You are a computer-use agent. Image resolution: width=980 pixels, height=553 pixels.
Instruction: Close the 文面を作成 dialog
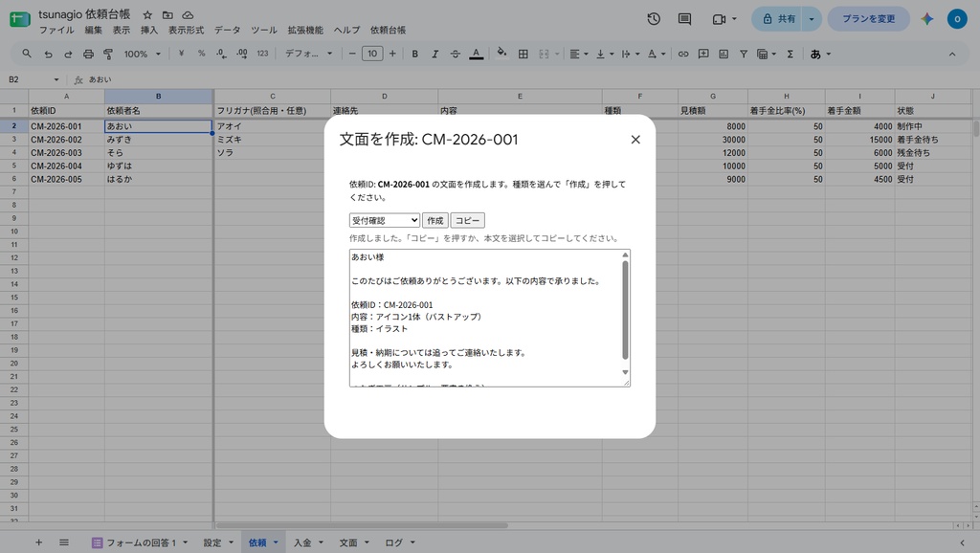point(635,140)
